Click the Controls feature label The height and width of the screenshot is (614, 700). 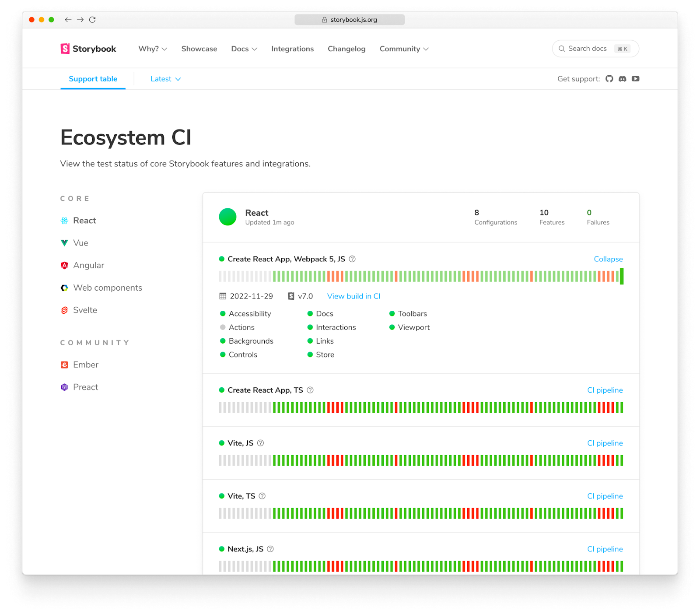(243, 354)
